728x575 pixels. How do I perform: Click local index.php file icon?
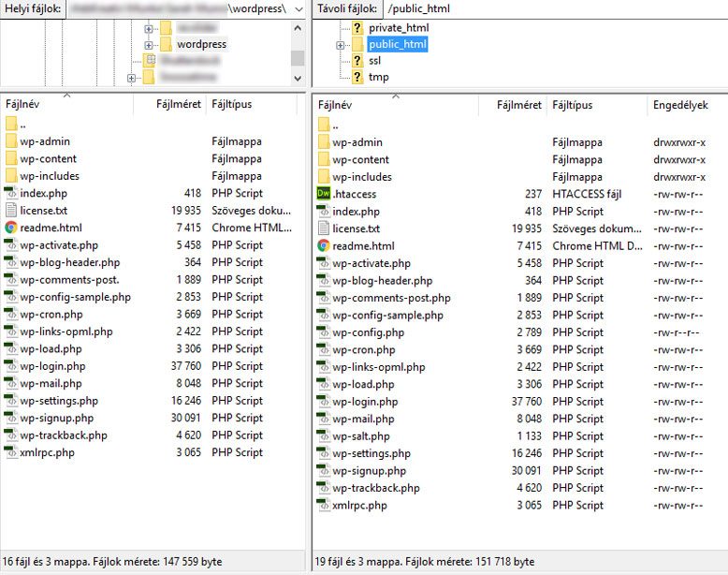coord(10,192)
